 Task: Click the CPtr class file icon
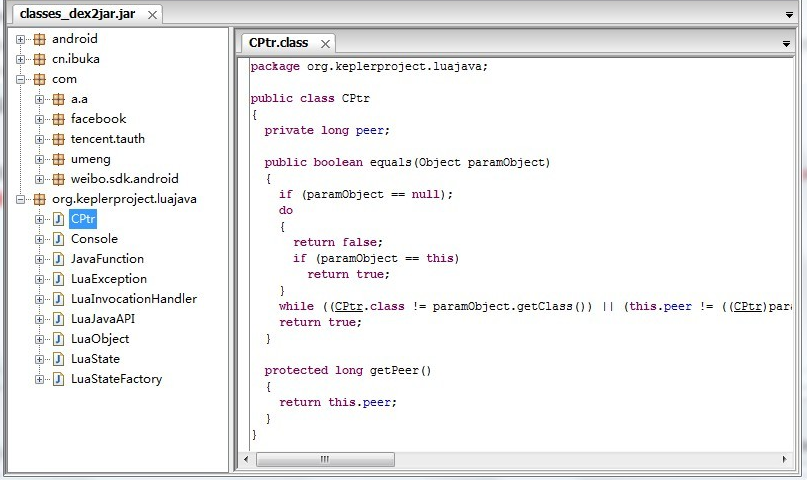point(59,219)
